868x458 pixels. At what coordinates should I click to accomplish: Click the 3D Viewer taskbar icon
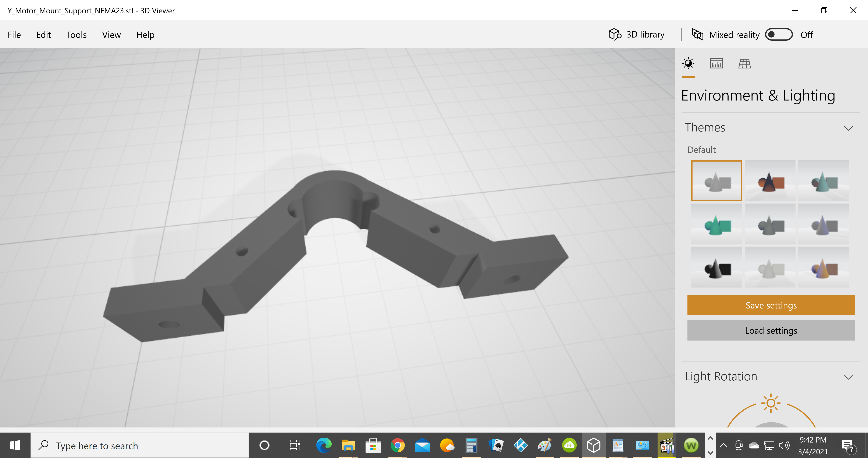coord(593,445)
